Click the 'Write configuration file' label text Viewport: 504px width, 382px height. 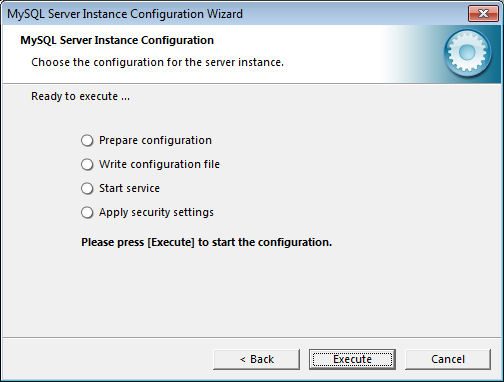click(159, 164)
